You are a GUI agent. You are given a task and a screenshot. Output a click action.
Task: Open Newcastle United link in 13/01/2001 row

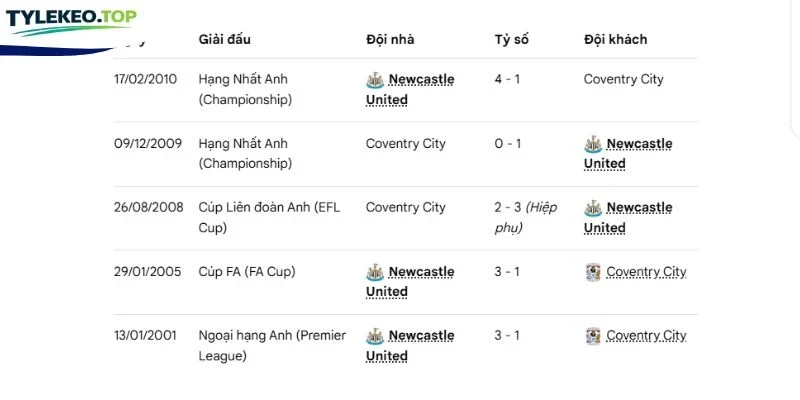tap(410, 345)
